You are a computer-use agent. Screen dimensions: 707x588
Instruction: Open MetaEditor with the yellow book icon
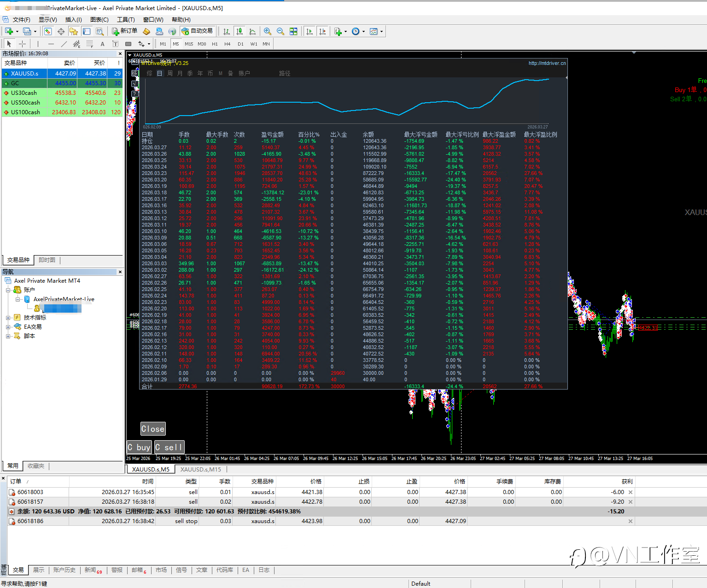tap(146, 31)
